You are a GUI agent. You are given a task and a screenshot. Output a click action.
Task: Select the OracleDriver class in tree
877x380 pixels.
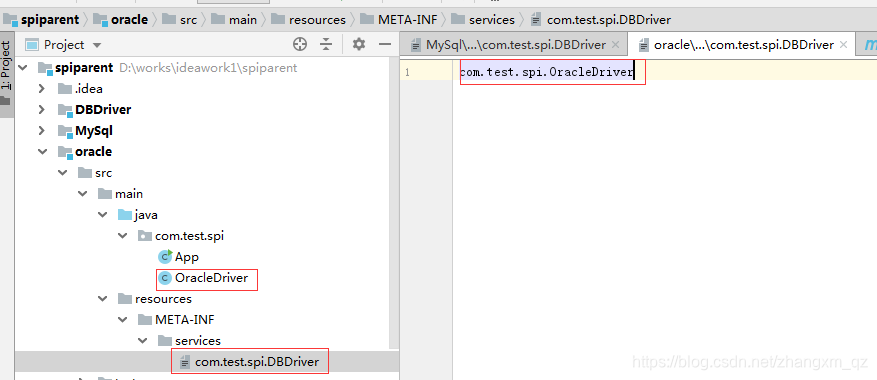tap(204, 278)
